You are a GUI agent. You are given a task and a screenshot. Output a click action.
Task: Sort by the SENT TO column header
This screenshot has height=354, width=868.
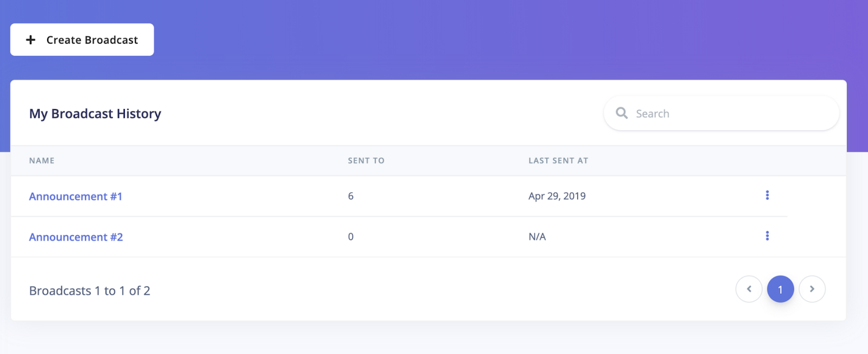tap(366, 161)
